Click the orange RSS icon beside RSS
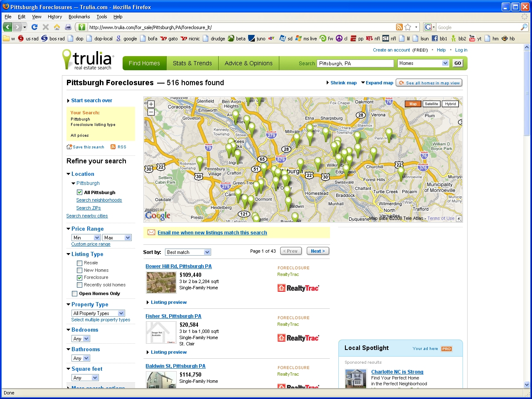Image resolution: width=532 pixels, height=399 pixels. pos(113,147)
